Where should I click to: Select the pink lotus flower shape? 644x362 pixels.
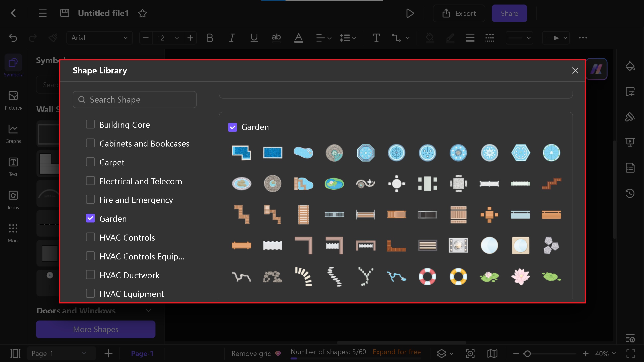tap(520, 277)
